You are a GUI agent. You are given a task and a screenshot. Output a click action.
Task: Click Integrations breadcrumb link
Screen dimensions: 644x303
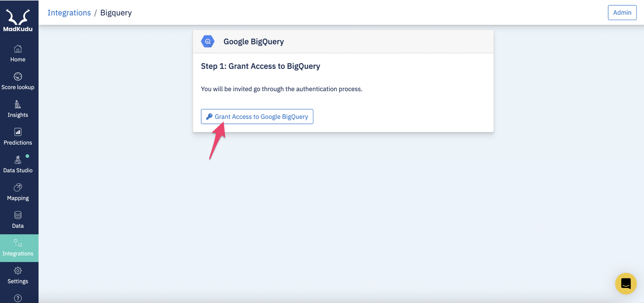tap(69, 12)
